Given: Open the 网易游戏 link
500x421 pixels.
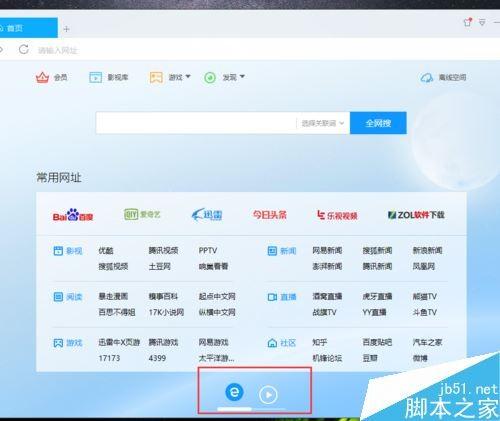Looking at the screenshot, I should (213, 342).
